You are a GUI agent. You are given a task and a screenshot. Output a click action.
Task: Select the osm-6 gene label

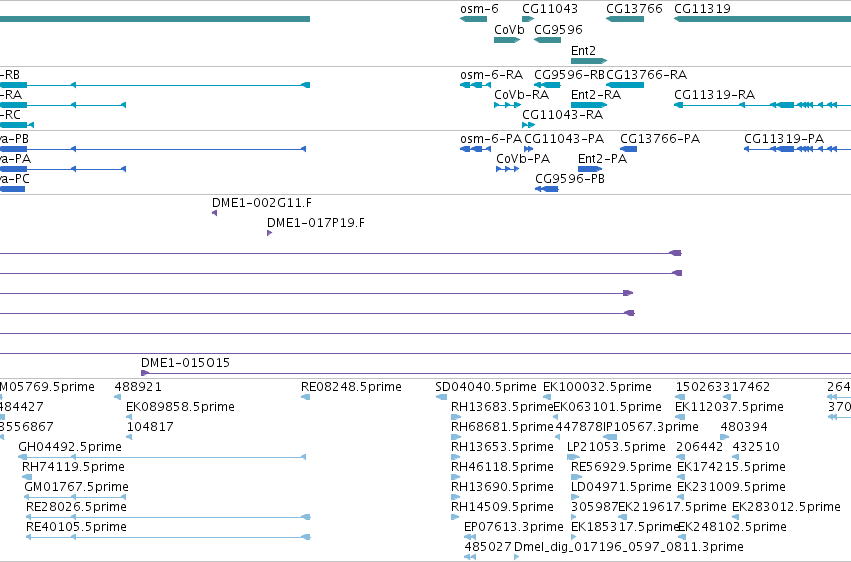(x=479, y=9)
